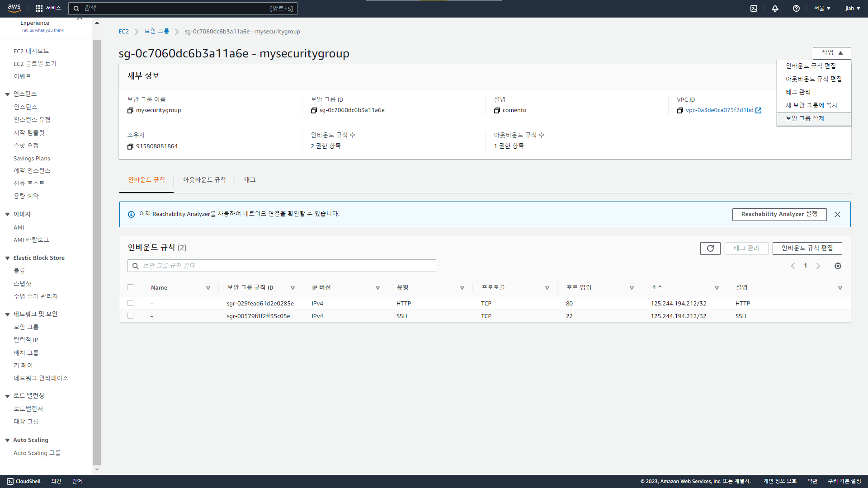Open the 서울 region dropdown

point(822,8)
